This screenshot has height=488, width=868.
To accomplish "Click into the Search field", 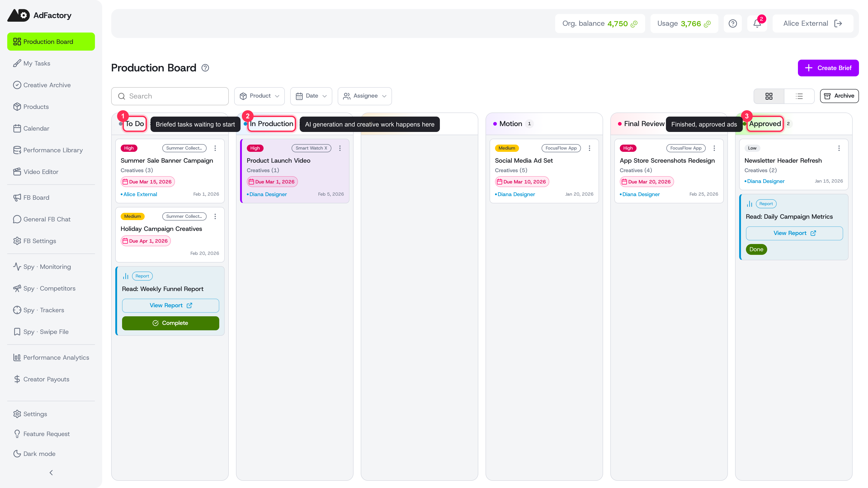I will click(x=170, y=96).
